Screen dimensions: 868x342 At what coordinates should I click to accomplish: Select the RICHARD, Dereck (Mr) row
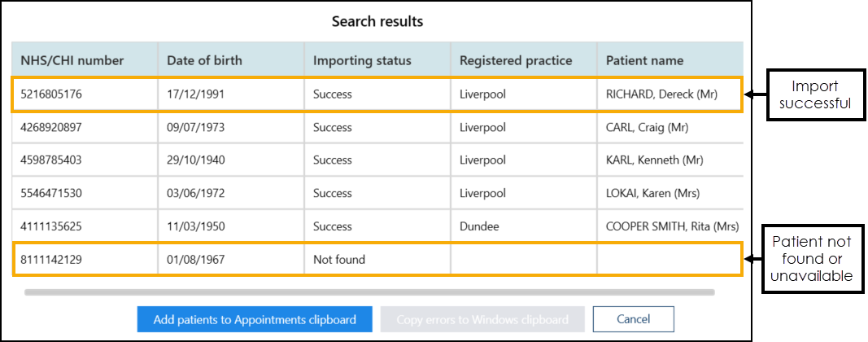click(x=661, y=94)
